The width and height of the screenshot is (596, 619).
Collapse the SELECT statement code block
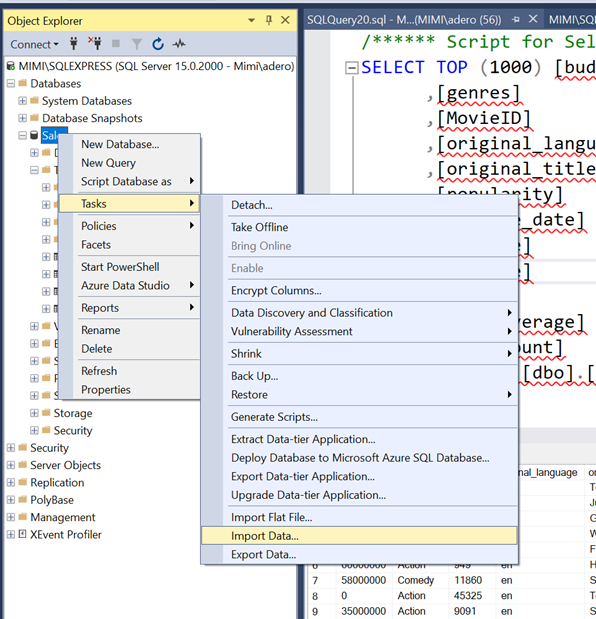pos(351,68)
